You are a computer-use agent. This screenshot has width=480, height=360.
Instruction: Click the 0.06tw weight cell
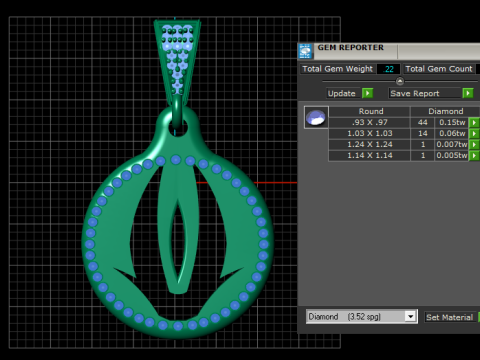tap(452, 133)
